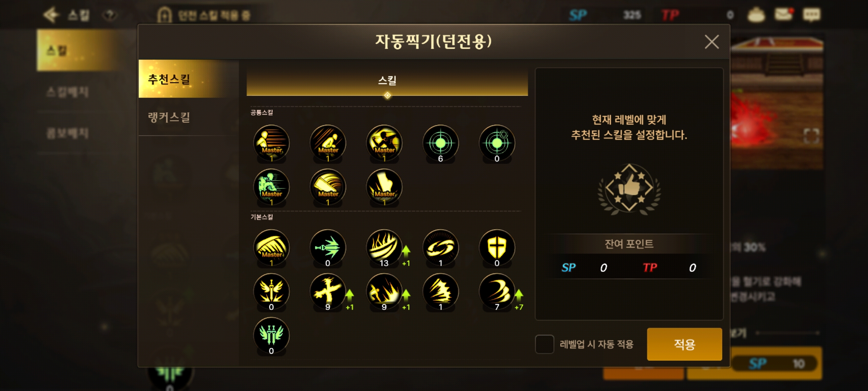Close the 자동찍기 dialog
The width and height of the screenshot is (868, 391).
coord(711,42)
